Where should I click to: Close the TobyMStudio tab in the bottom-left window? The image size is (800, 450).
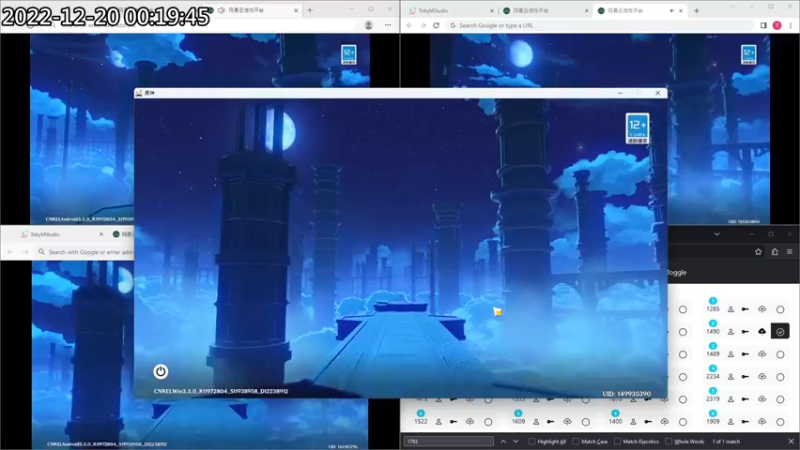(101, 234)
